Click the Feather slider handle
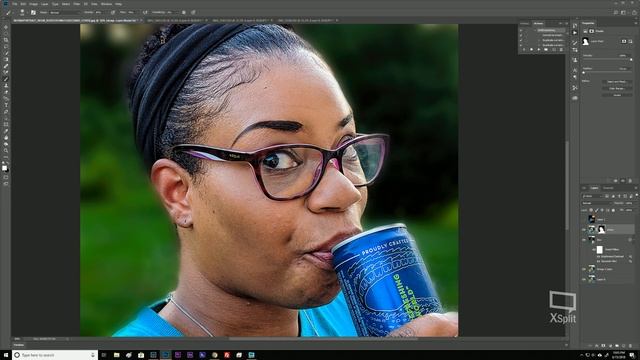This screenshot has height=360, width=640. (x=584, y=73)
